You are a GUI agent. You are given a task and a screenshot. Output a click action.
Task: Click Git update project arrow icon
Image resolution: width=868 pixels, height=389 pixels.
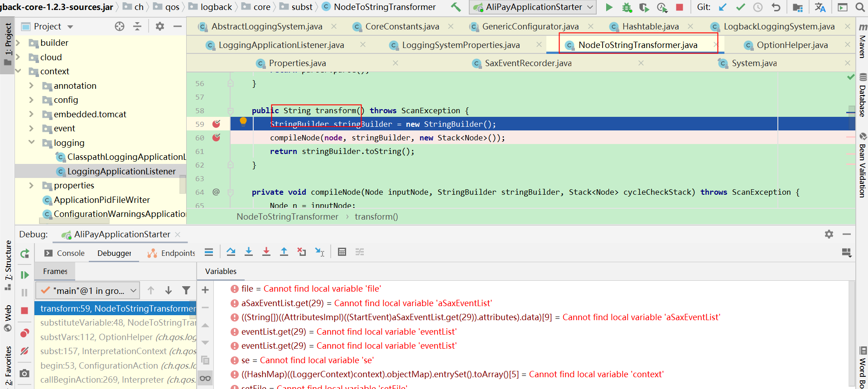click(723, 7)
